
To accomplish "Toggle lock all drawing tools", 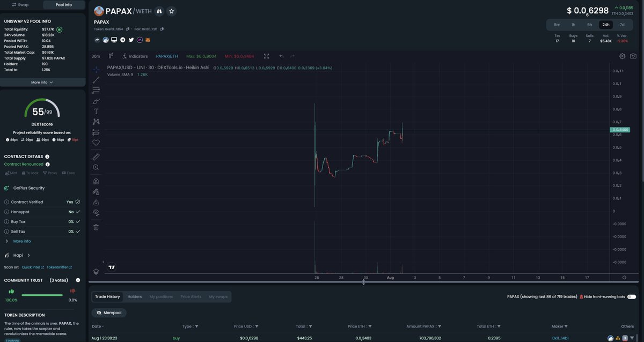I will coord(96,202).
